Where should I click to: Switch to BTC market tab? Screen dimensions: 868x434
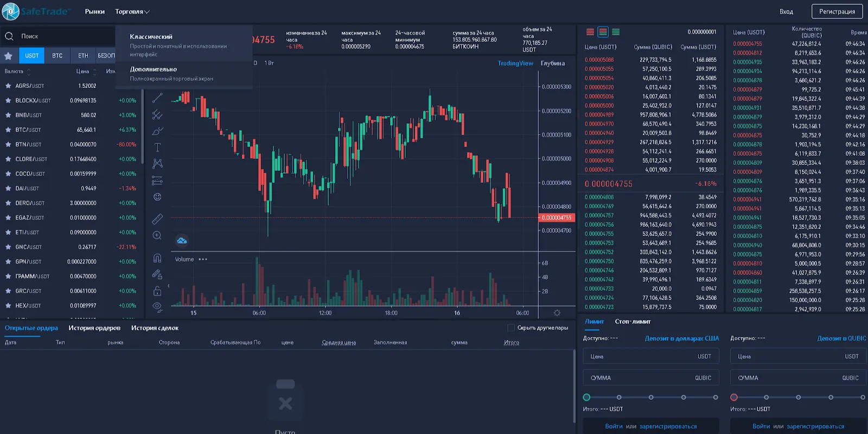coord(58,55)
